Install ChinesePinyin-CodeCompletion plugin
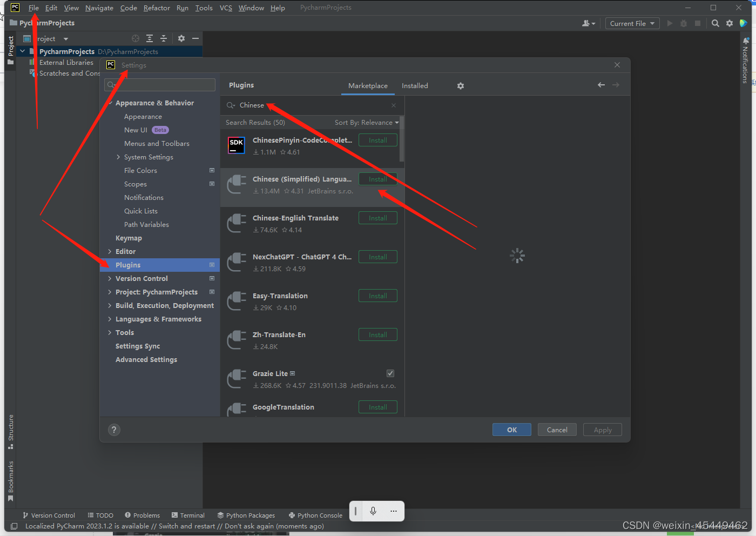 click(x=378, y=140)
